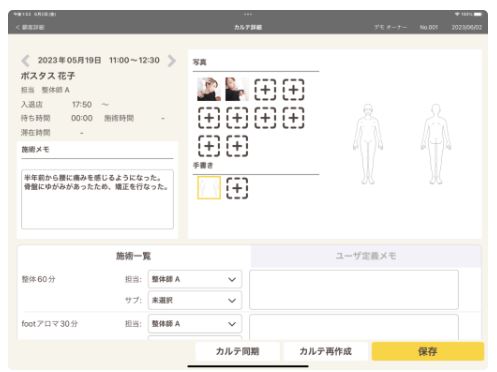
Task: Click the customer name ポスタス 花子
Action: [48, 76]
